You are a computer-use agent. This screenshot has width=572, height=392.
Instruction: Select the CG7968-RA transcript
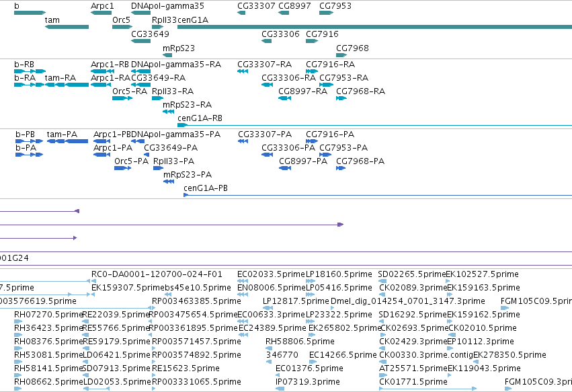pyautogui.click(x=341, y=98)
